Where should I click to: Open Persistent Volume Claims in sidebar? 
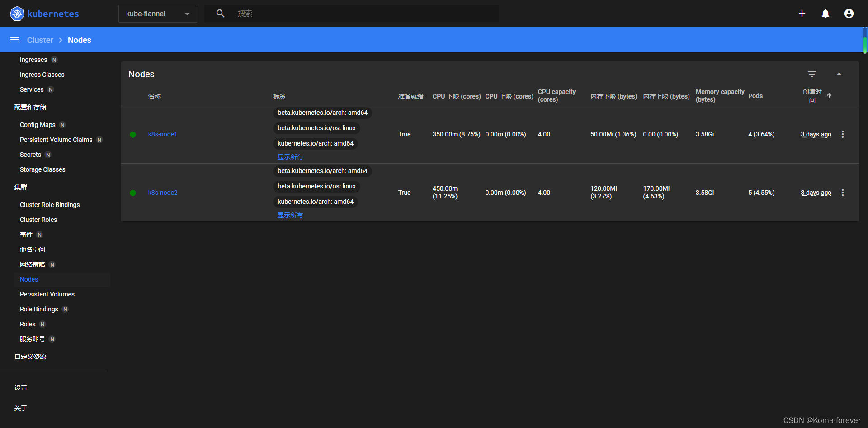point(56,140)
